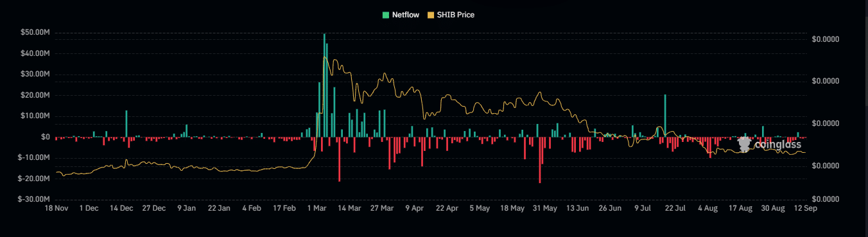Select the tall green bar reaching $20M in July
The image size is (868, 237).
[x=665, y=116]
